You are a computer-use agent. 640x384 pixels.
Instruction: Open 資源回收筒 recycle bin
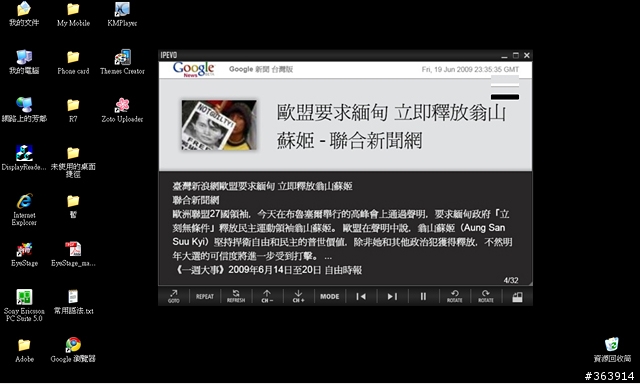pyautogui.click(x=612, y=350)
